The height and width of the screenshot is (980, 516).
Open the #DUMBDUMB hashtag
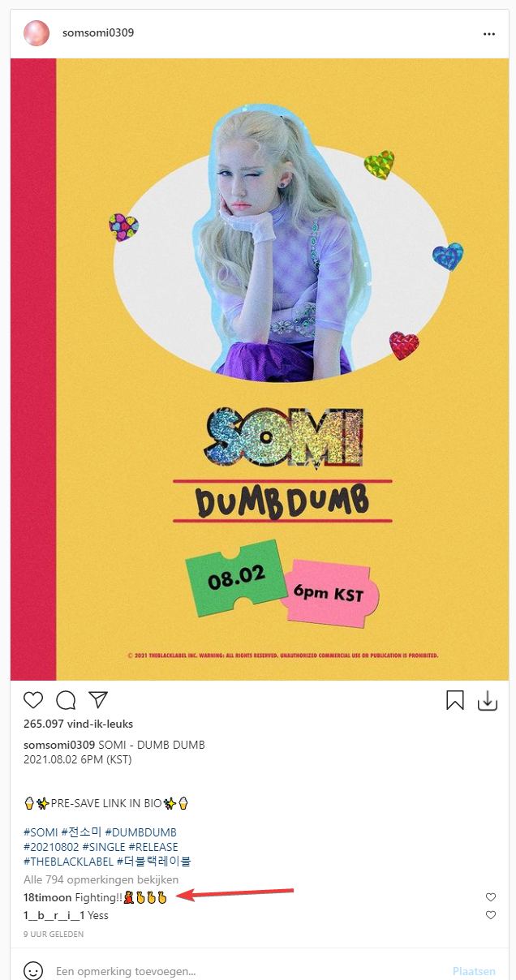tap(140, 832)
